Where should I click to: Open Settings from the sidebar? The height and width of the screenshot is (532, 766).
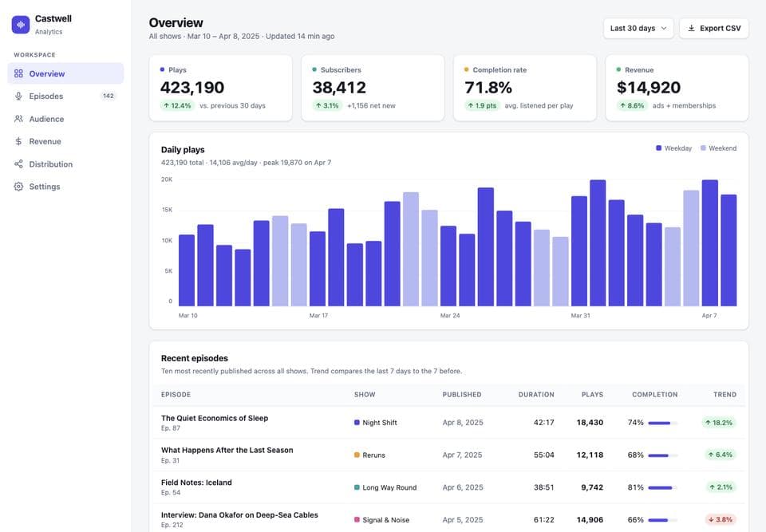(x=65, y=187)
